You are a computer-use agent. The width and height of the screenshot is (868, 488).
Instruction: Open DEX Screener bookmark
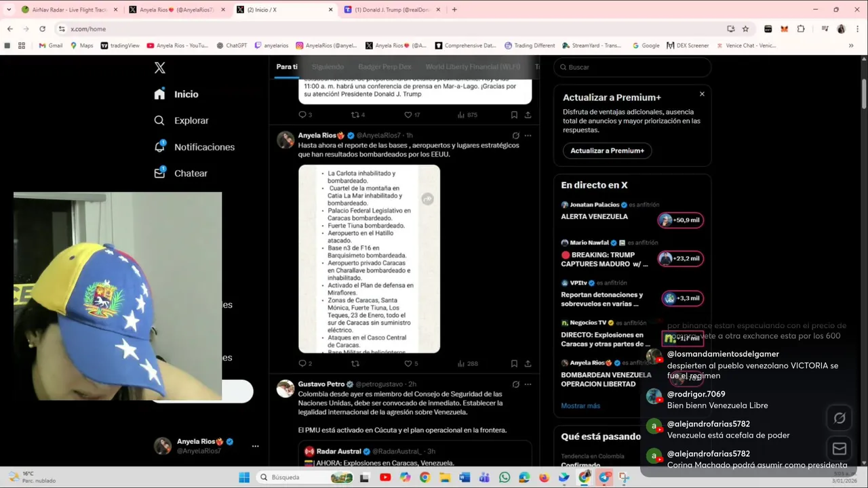click(688, 45)
